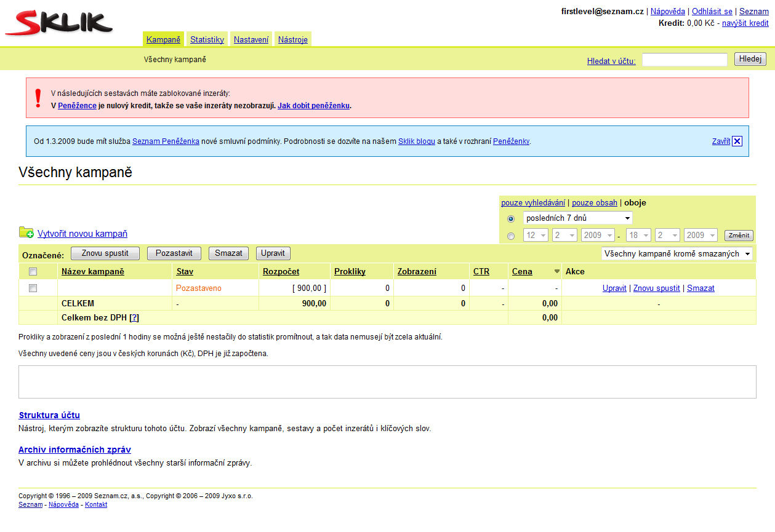Click the top 'Znovu spustit' bulk button
The image size is (775, 532).
(105, 253)
